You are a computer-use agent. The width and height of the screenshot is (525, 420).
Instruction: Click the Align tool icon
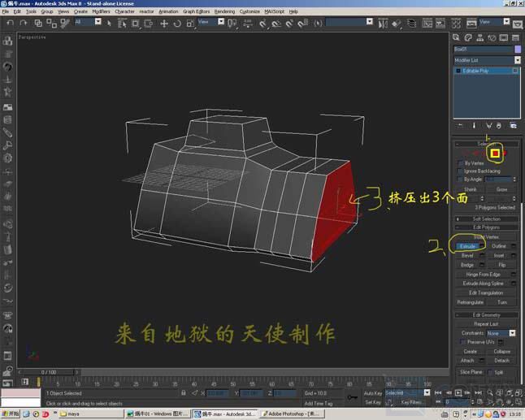tap(396, 24)
